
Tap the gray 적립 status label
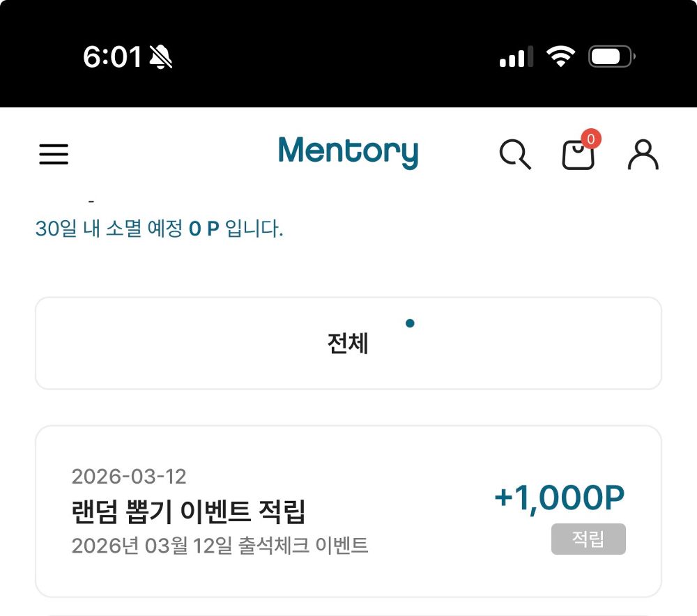pyautogui.click(x=588, y=539)
